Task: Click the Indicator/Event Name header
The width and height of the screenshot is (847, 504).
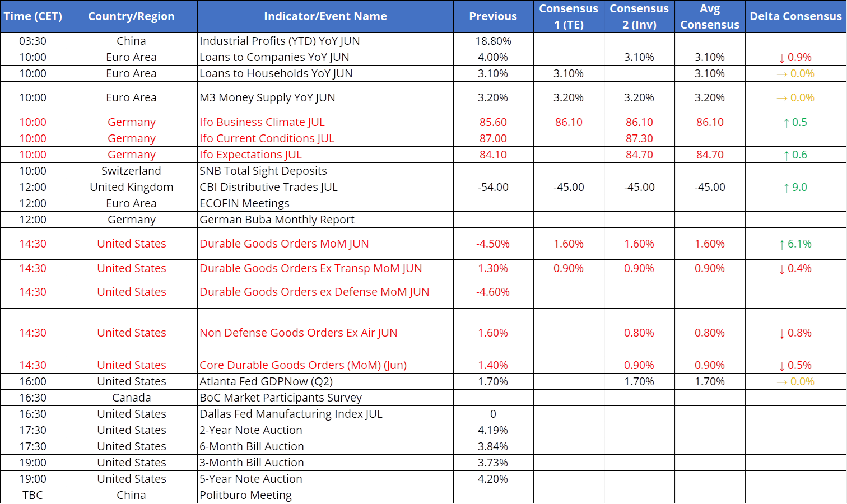Action: [325, 16]
